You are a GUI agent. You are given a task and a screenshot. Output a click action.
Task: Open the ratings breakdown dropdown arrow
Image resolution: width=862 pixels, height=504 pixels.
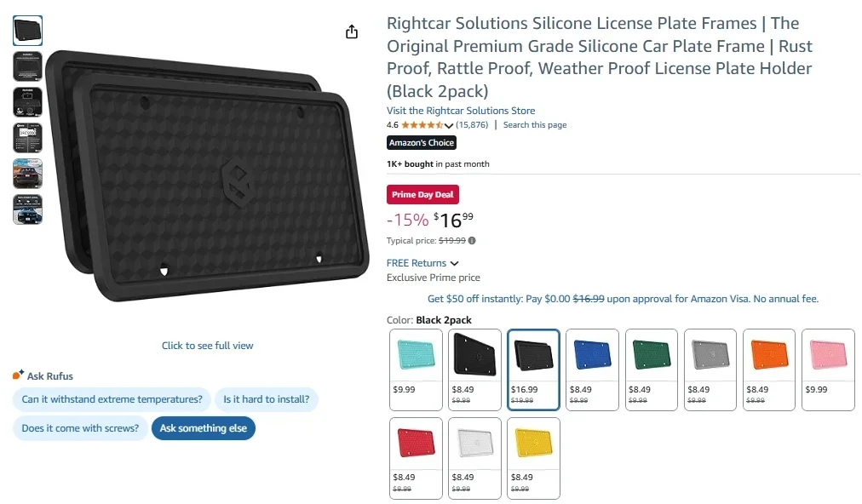(x=449, y=123)
